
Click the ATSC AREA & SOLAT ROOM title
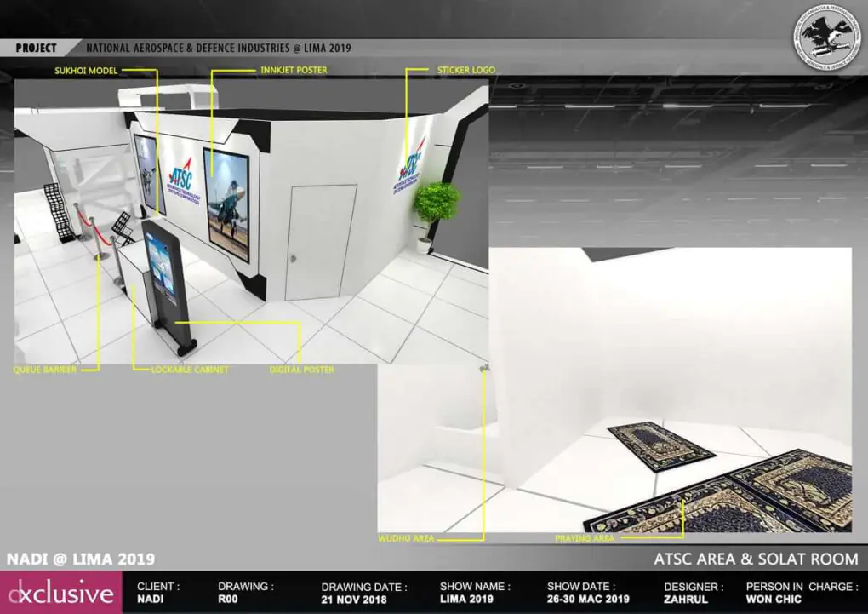756,559
